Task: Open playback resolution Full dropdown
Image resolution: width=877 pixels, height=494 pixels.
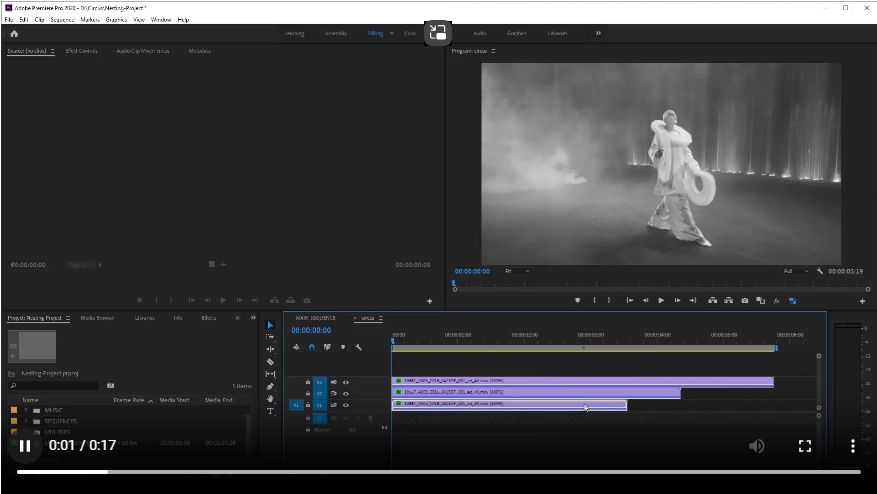Action: 796,271
